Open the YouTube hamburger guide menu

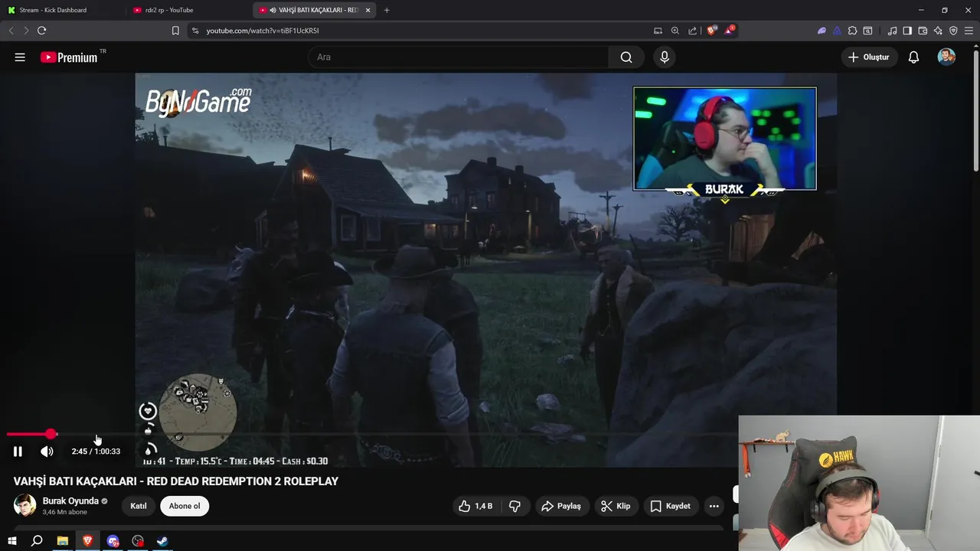(x=20, y=57)
